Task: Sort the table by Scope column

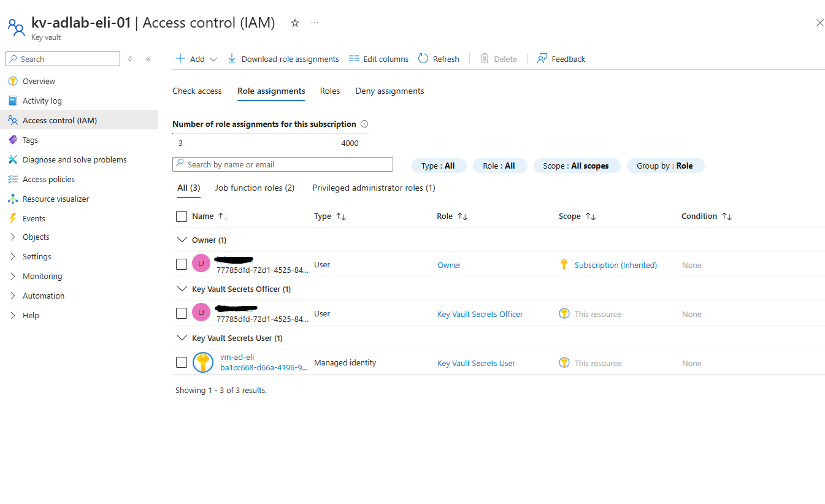Action: coord(577,216)
